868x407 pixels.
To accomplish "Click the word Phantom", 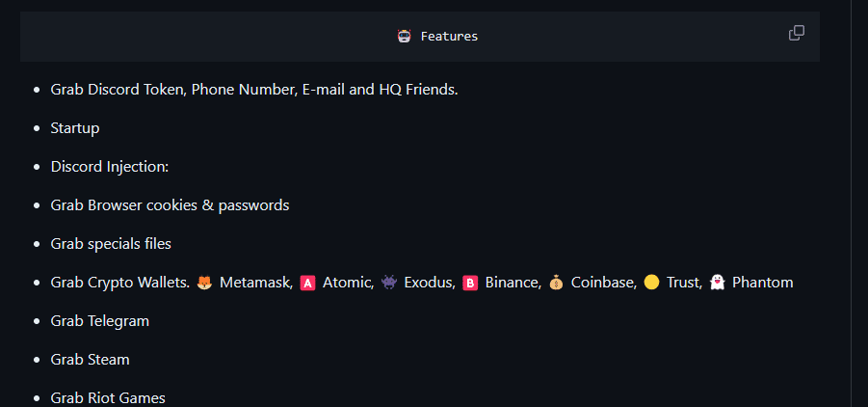I will coord(762,283).
